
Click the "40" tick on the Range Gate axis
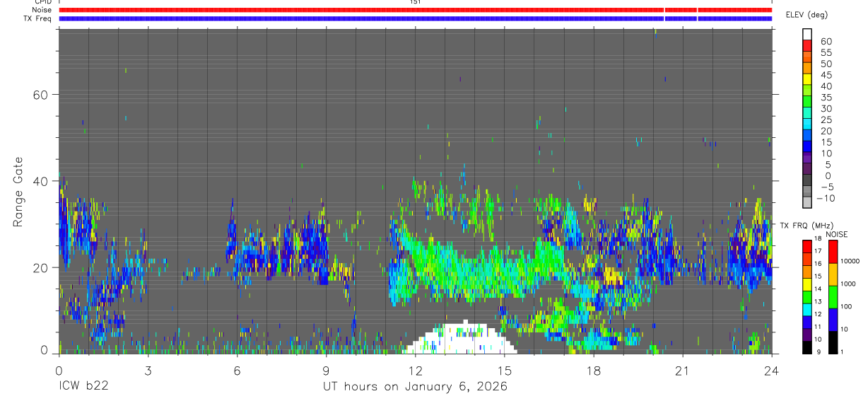[40, 181]
